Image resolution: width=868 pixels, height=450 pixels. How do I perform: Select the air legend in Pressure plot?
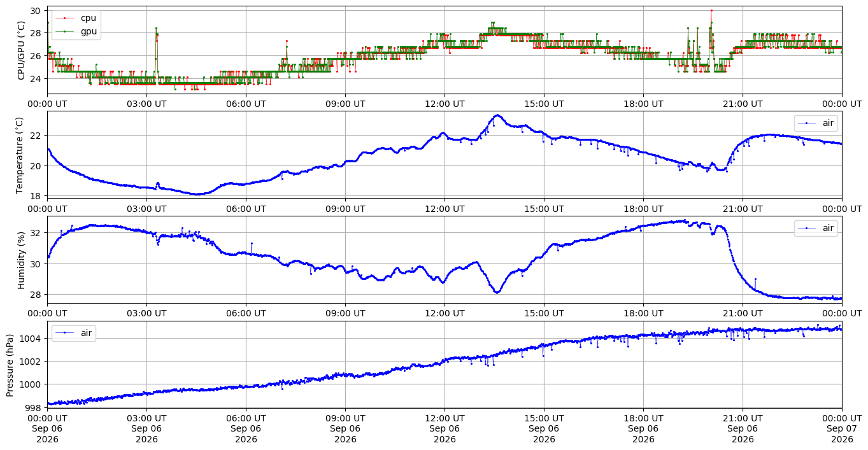[x=73, y=333]
